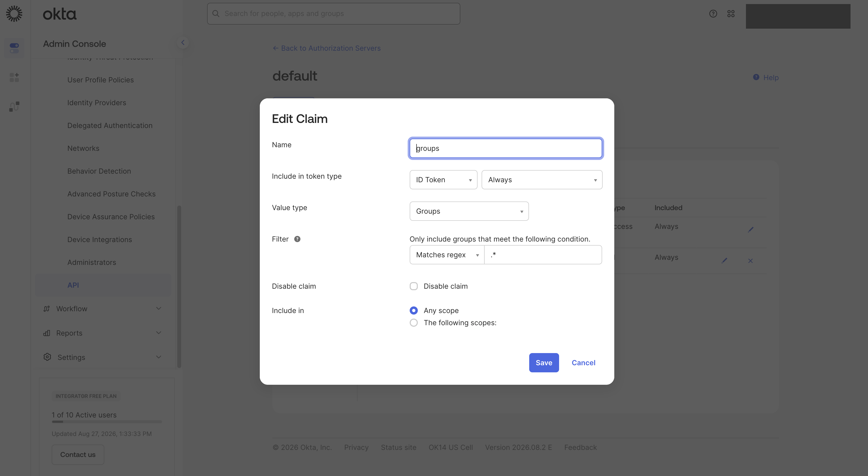Click the magnifier icon in the search bar
This screenshot has height=476, width=868.
216,13
